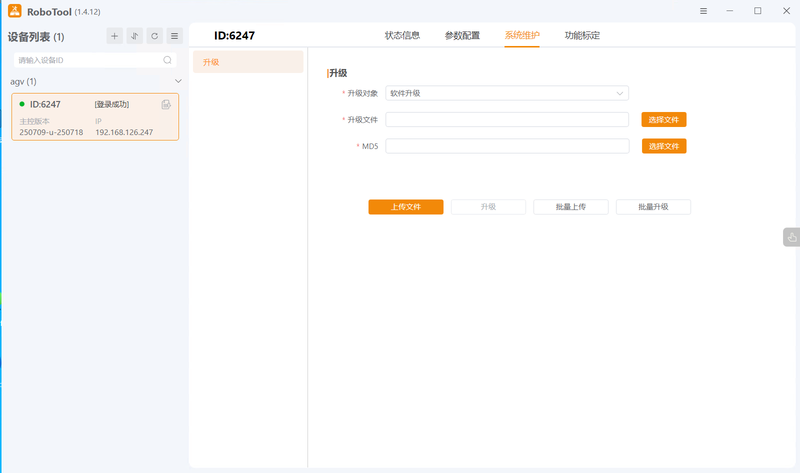Click the add device plus icon
This screenshot has height=473, width=800.
point(114,36)
